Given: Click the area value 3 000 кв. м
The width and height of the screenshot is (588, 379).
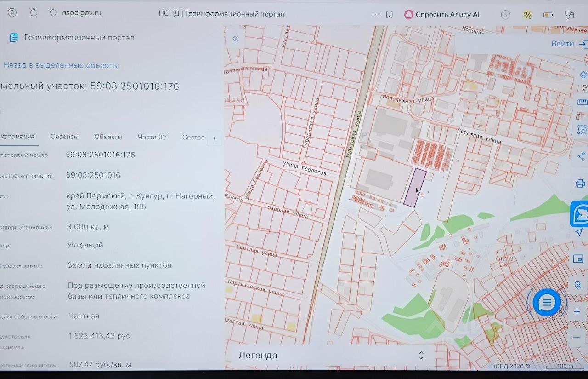Looking at the screenshot, I should click(88, 227).
